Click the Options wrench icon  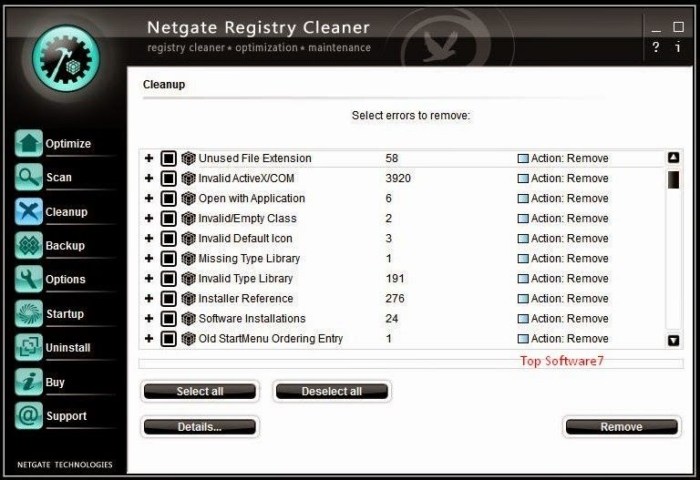point(29,279)
